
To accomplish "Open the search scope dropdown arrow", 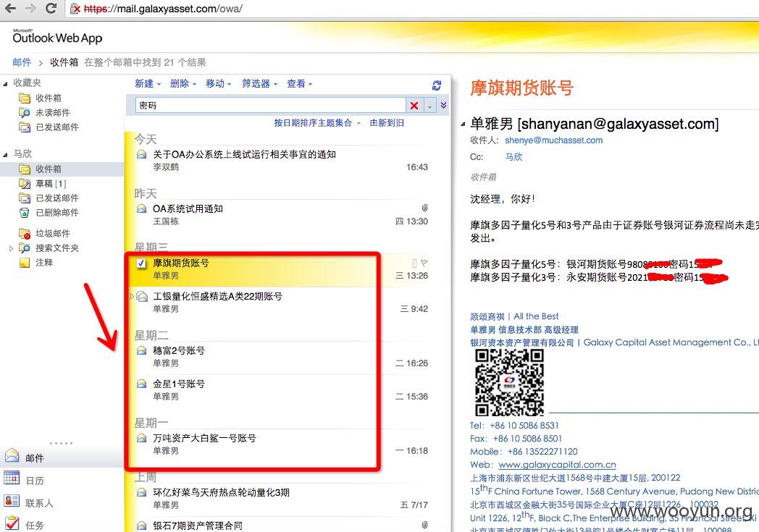I will (x=430, y=106).
